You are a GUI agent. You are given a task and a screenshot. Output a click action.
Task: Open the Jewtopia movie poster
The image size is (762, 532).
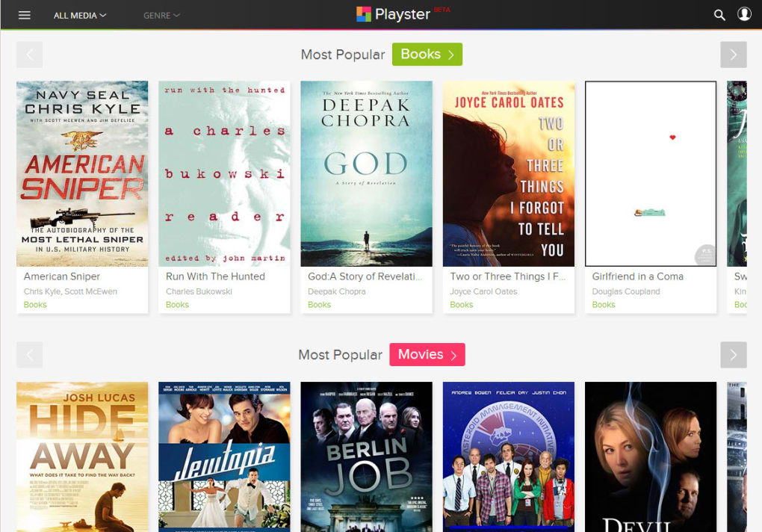tap(224, 457)
